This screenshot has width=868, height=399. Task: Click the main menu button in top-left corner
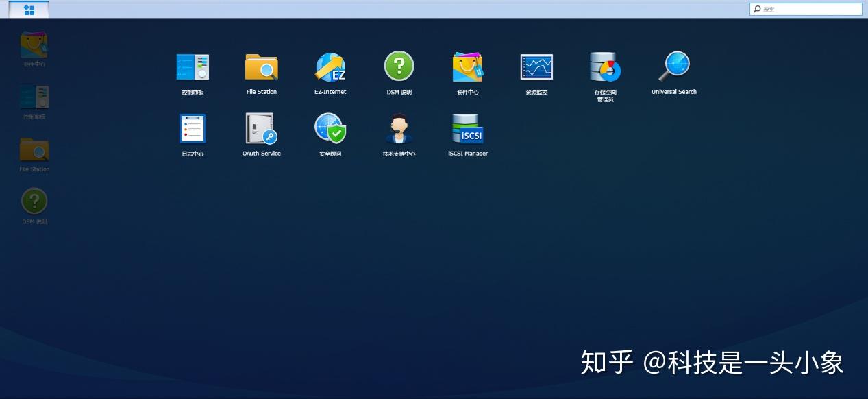tap(28, 10)
